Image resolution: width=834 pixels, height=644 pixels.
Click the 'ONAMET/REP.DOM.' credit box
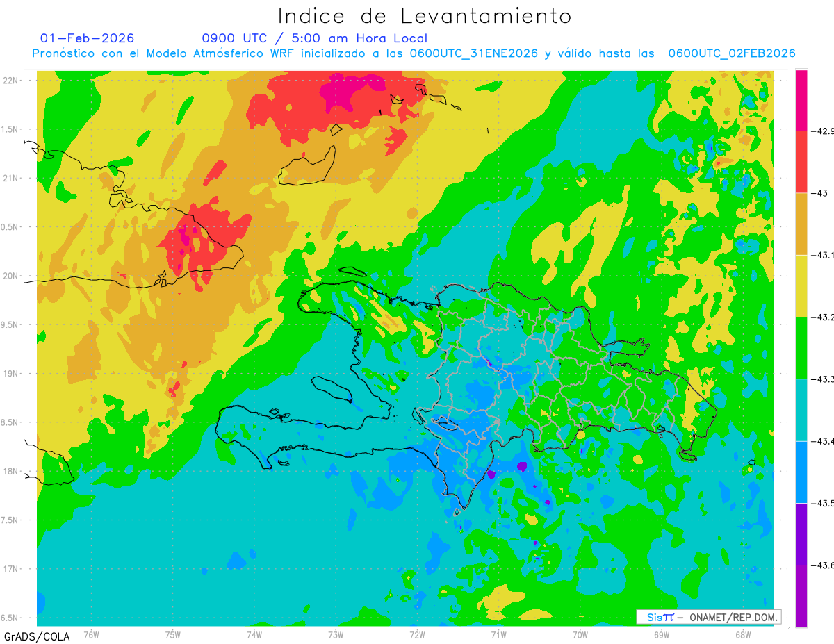(x=709, y=617)
